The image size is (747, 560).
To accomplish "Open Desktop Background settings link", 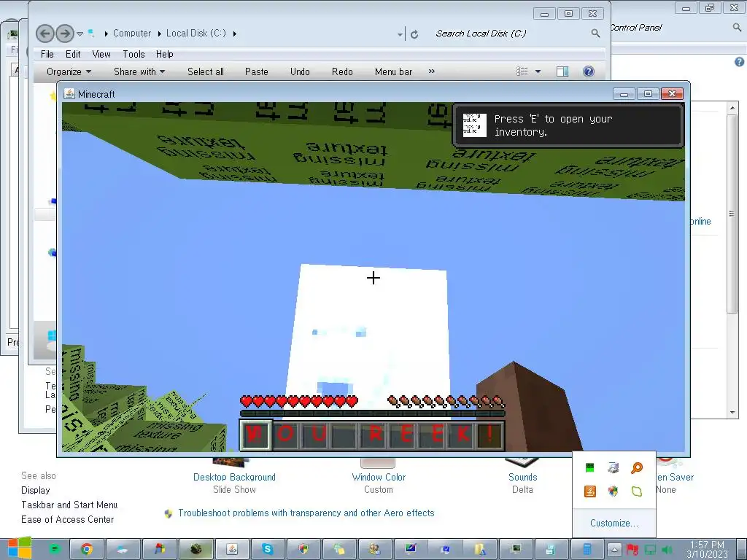I will tap(234, 477).
